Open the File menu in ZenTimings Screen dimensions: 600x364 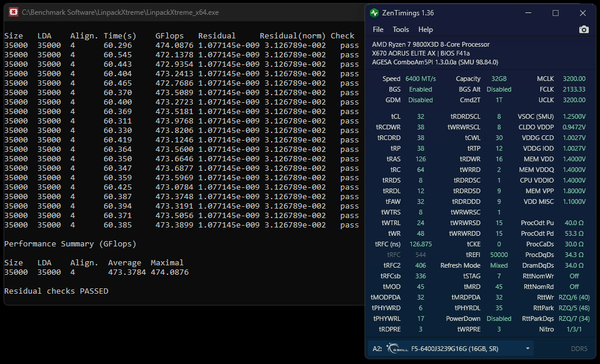378,30
